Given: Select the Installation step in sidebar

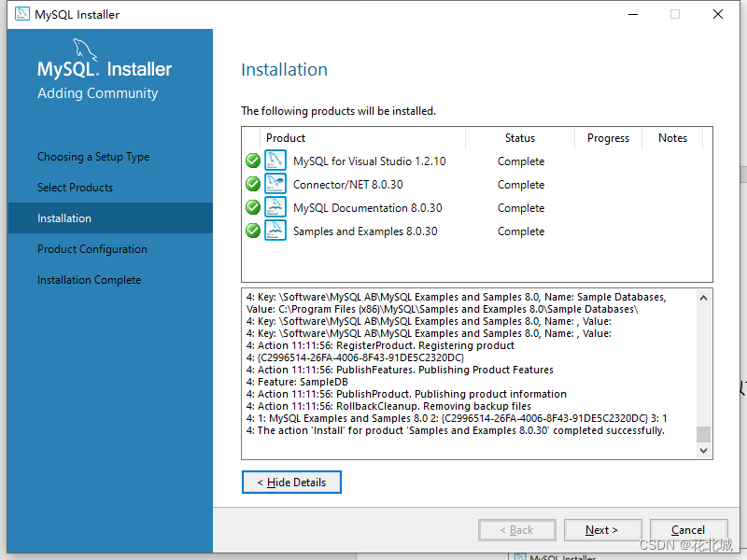Looking at the screenshot, I should point(110,218).
